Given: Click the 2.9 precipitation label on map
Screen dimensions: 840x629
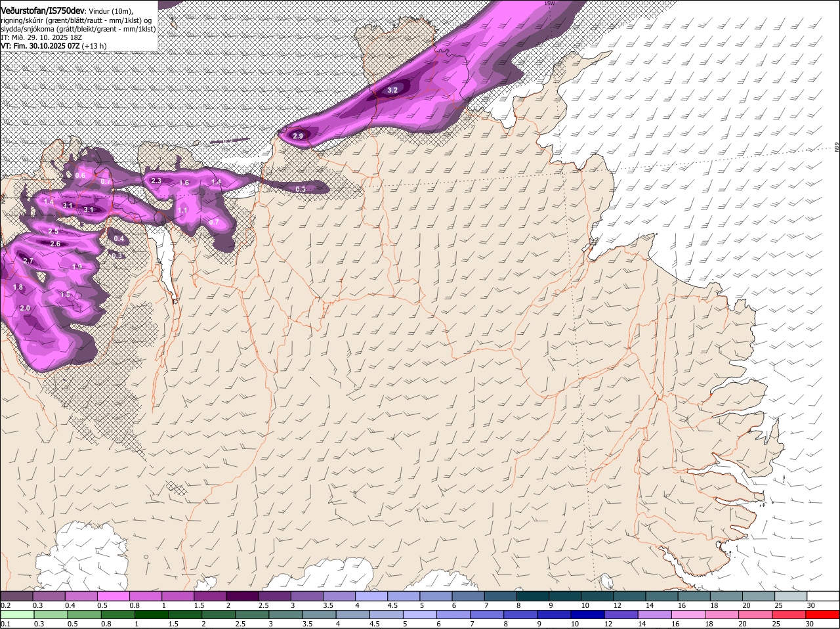Looking at the screenshot, I should (298, 136).
